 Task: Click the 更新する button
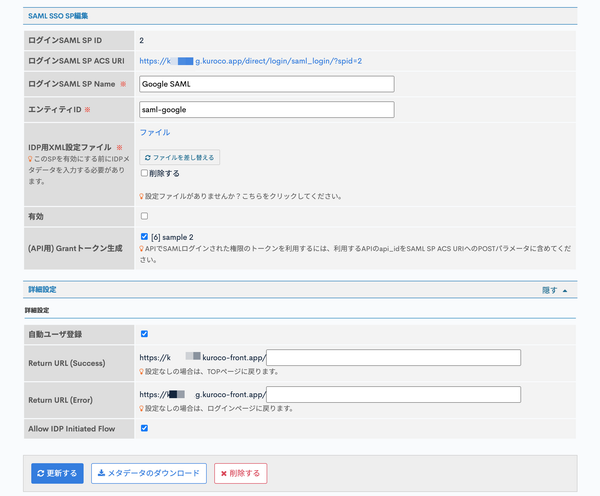[x=57, y=473]
